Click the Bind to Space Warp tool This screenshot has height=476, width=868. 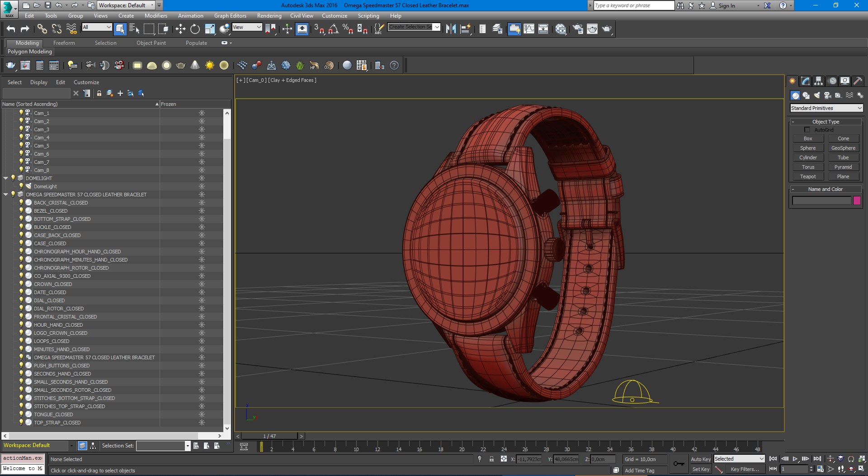[71, 29]
